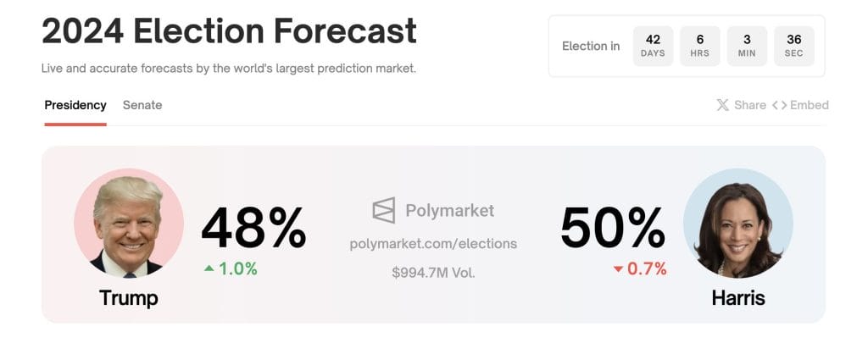Click the 36 SEC countdown box
The height and width of the screenshot is (343, 868).
tap(793, 46)
